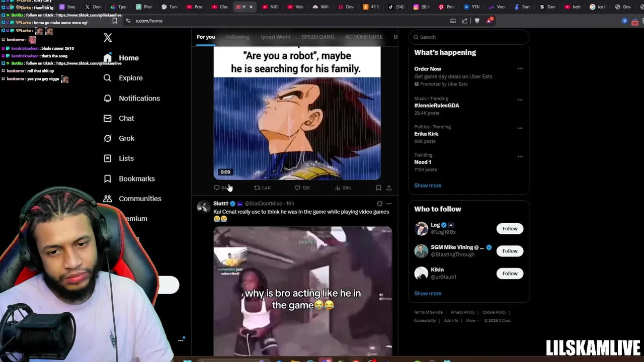Click the Search input field

468,37
